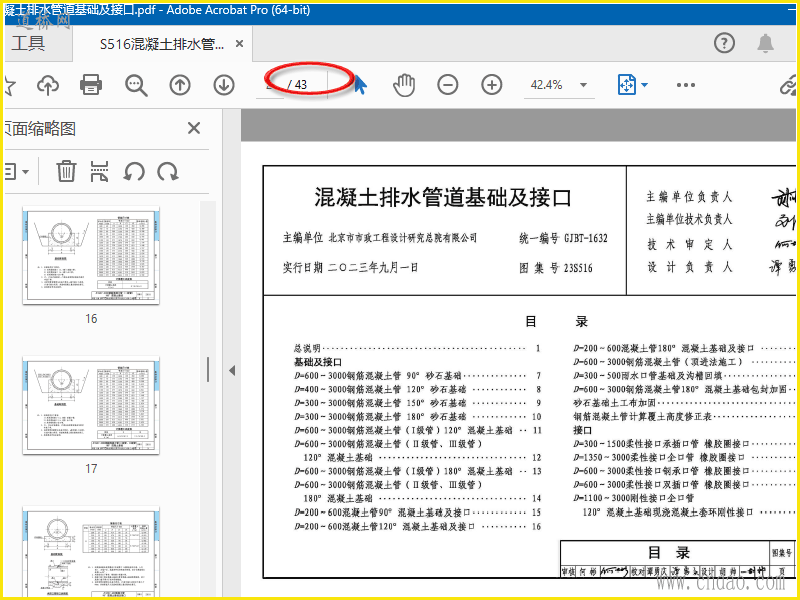
Task: Select the page 17 thumbnail
Action: coord(91,406)
